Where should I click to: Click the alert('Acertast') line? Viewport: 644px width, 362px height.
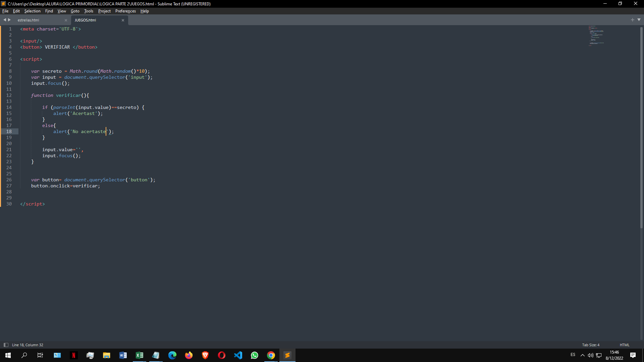[x=78, y=113]
